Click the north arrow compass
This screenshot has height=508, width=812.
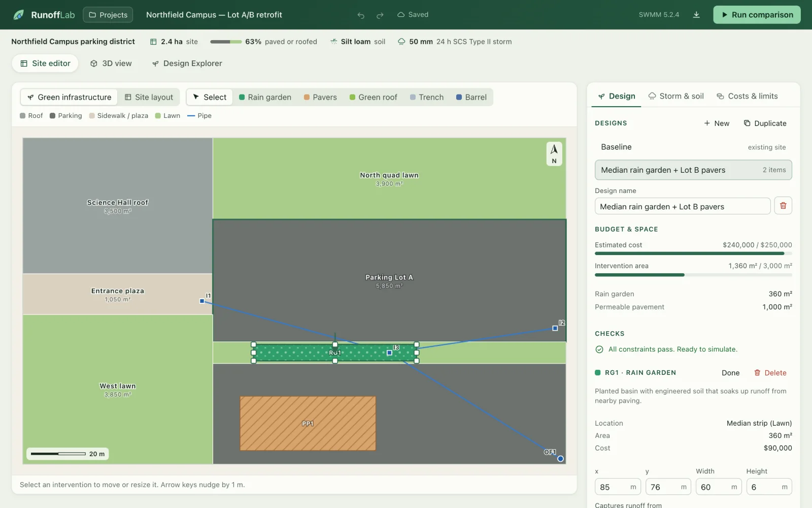(554, 153)
